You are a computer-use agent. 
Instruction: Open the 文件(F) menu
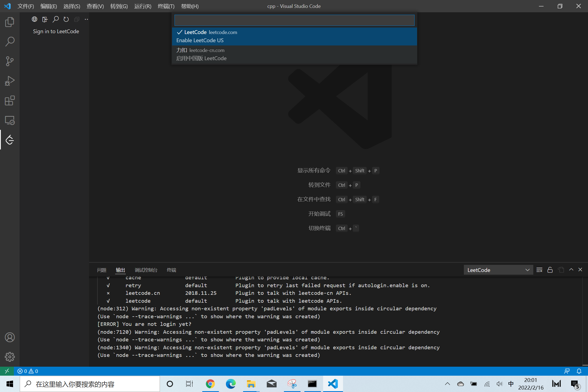26,6
